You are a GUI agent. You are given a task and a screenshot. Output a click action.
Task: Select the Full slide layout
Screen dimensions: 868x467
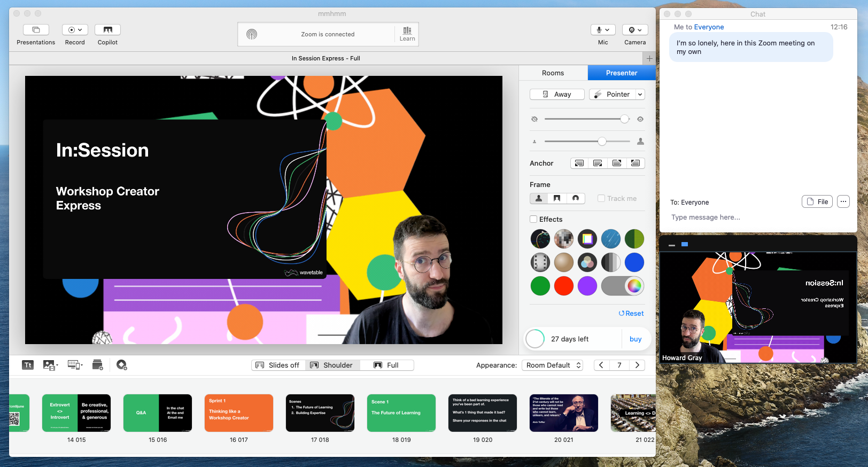click(x=386, y=365)
